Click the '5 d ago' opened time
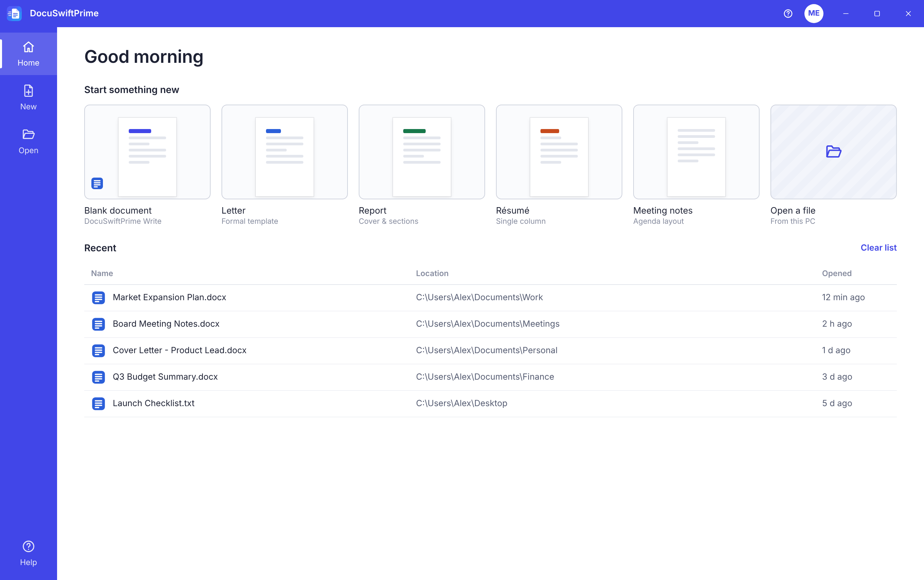This screenshot has height=580, width=924. pos(836,403)
